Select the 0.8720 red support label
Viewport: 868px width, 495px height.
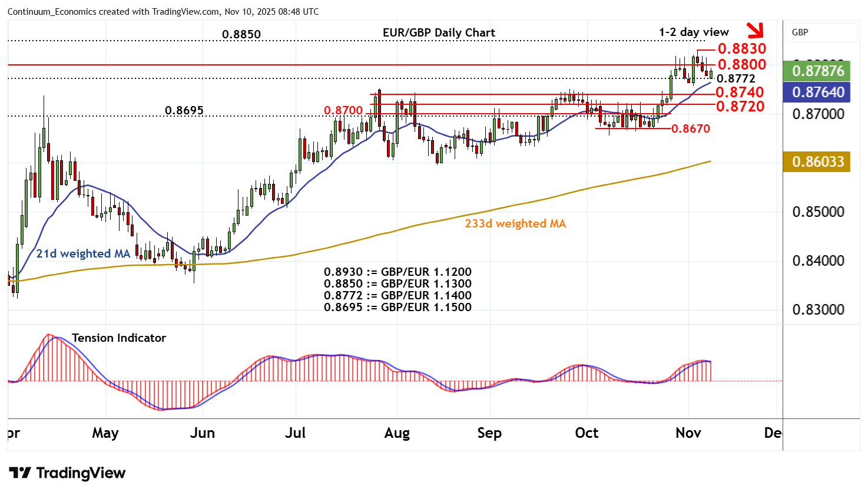click(x=740, y=106)
